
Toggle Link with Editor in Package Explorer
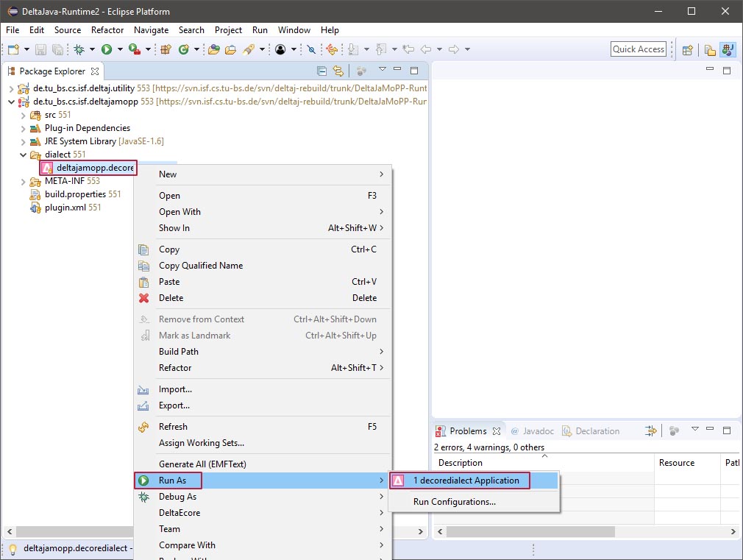pyautogui.click(x=338, y=71)
